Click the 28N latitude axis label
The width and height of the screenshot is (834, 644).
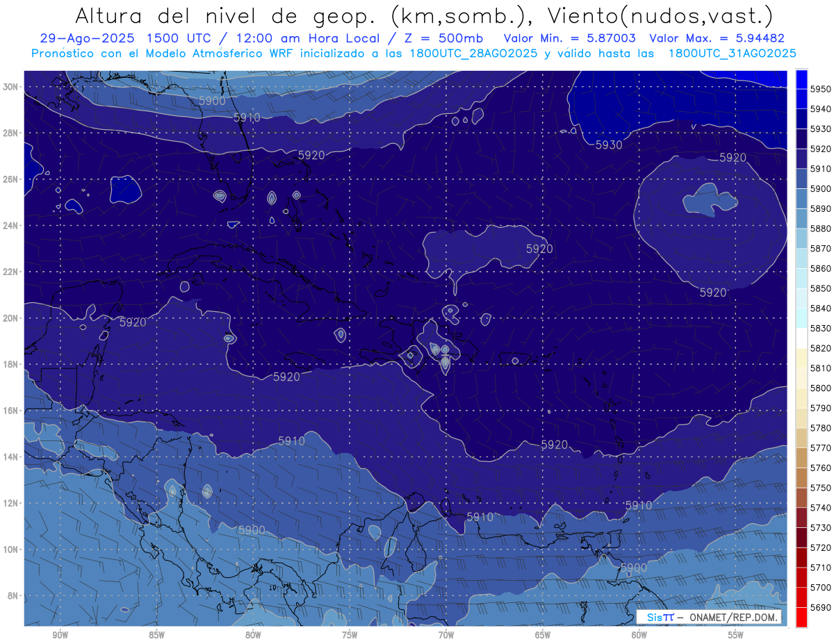click(x=10, y=133)
